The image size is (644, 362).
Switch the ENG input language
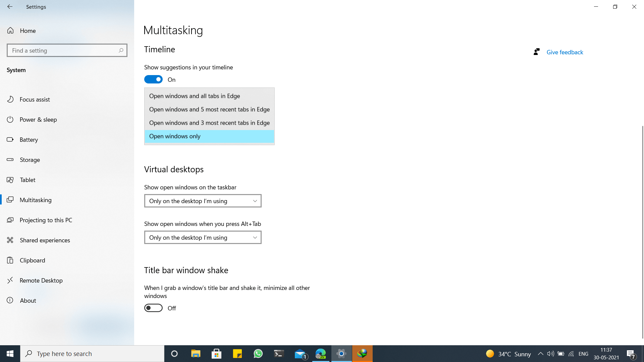(583, 354)
